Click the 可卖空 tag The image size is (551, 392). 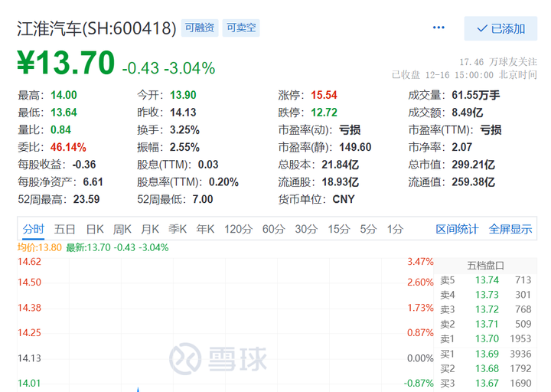pos(241,28)
